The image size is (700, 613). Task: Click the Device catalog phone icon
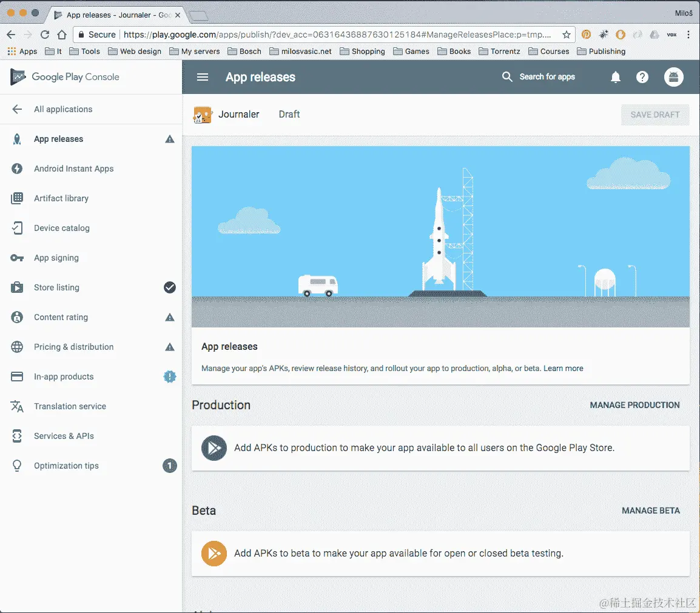17,228
